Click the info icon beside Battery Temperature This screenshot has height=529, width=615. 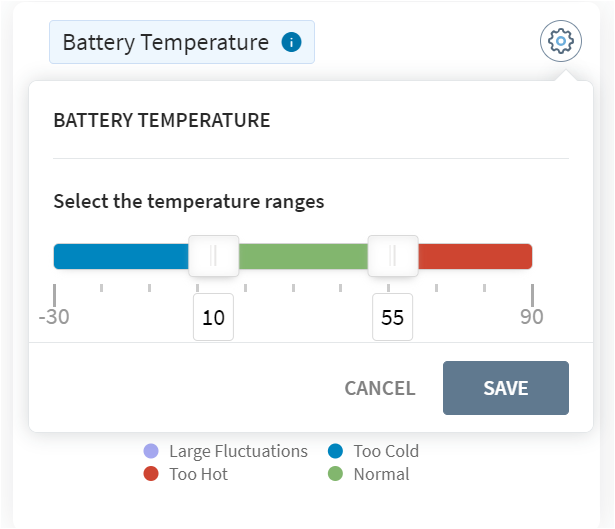pos(291,42)
